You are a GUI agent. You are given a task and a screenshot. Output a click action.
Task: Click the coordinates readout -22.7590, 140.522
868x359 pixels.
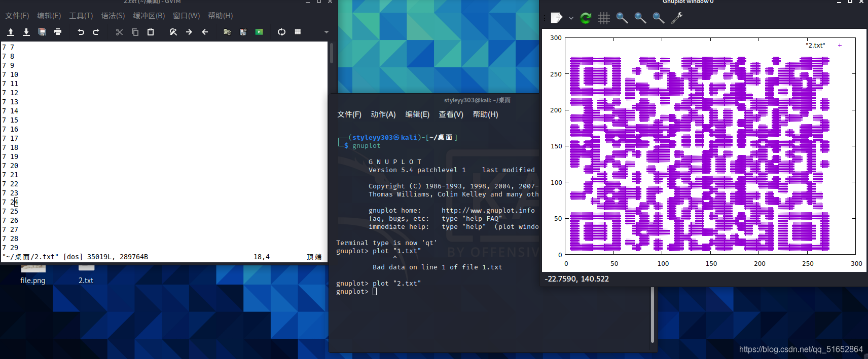pos(577,279)
